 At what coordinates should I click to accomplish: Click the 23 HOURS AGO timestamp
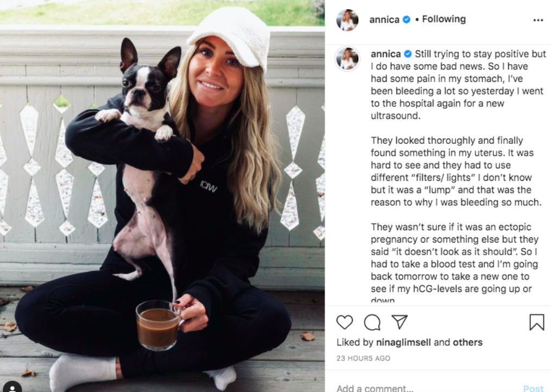click(x=363, y=358)
